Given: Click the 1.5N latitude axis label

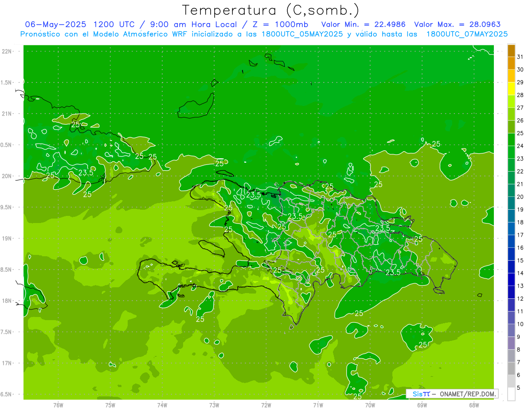Looking at the screenshot, I should (7, 82).
